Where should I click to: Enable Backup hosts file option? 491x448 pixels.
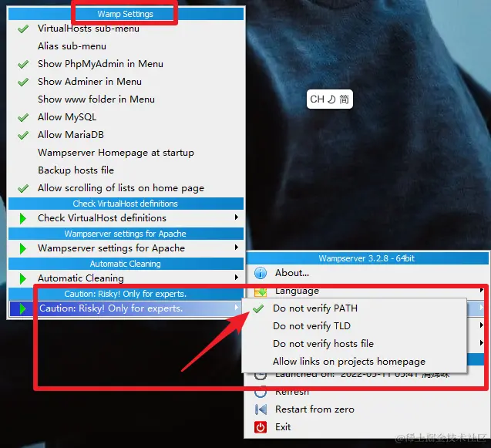[126, 170]
